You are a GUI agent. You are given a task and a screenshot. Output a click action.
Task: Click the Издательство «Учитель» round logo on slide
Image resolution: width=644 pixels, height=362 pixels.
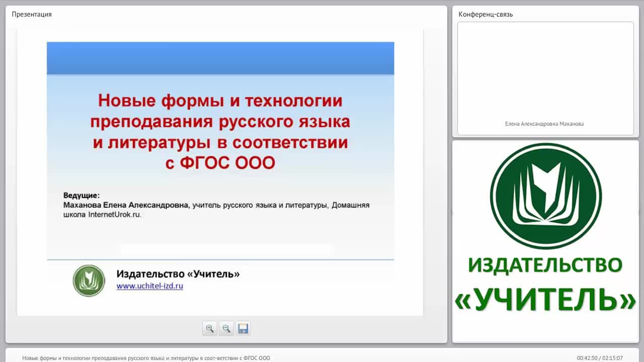click(x=89, y=281)
